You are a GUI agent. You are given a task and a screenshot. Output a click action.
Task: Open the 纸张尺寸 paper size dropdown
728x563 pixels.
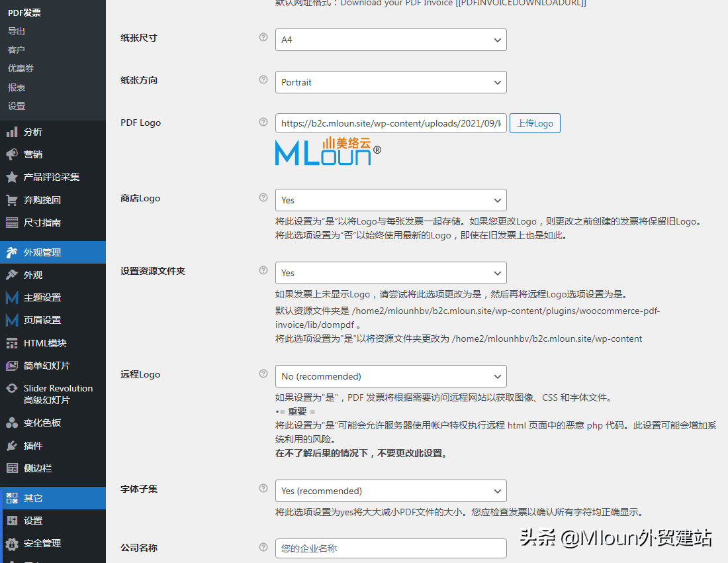(x=390, y=40)
